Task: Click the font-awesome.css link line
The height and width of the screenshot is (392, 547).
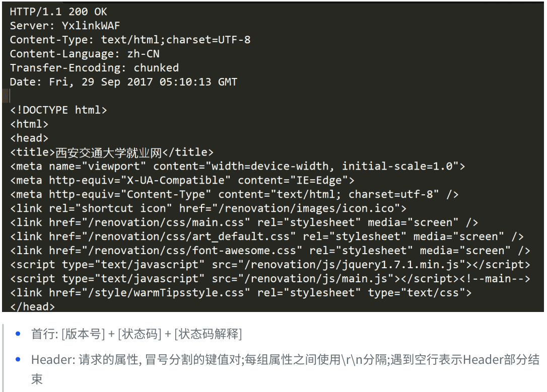Action: coord(270,250)
